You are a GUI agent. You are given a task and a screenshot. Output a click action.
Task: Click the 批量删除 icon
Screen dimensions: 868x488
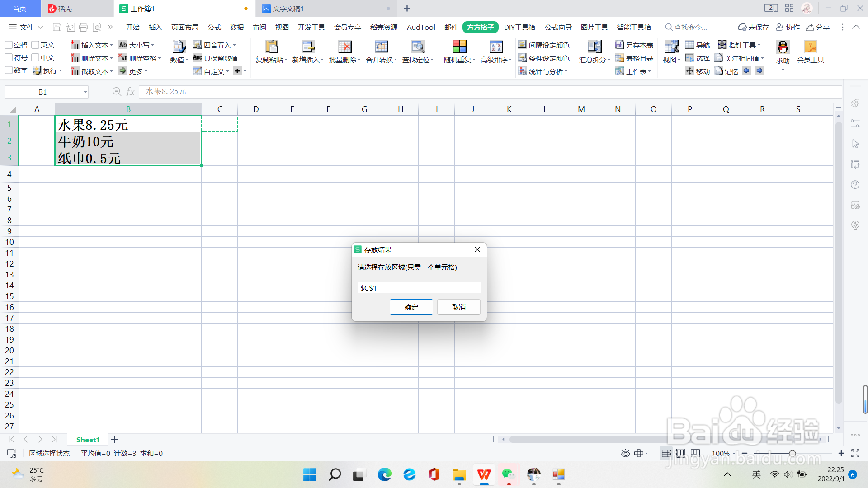coord(344,47)
